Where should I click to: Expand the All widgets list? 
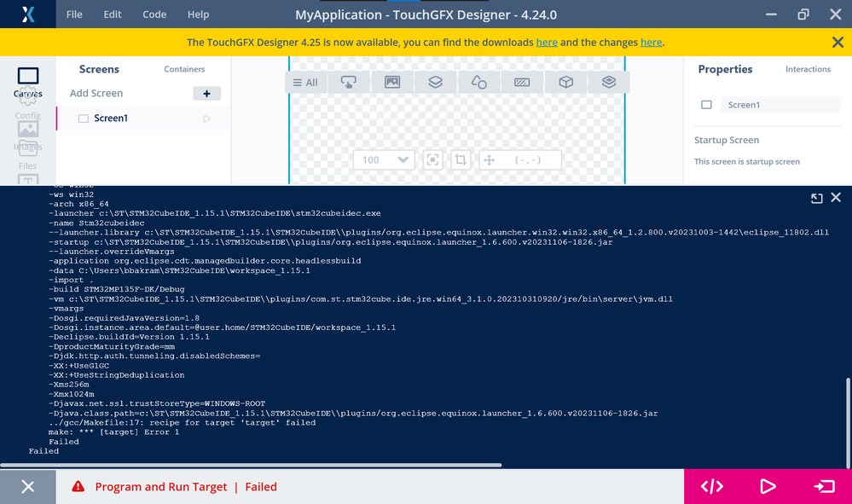click(x=305, y=83)
